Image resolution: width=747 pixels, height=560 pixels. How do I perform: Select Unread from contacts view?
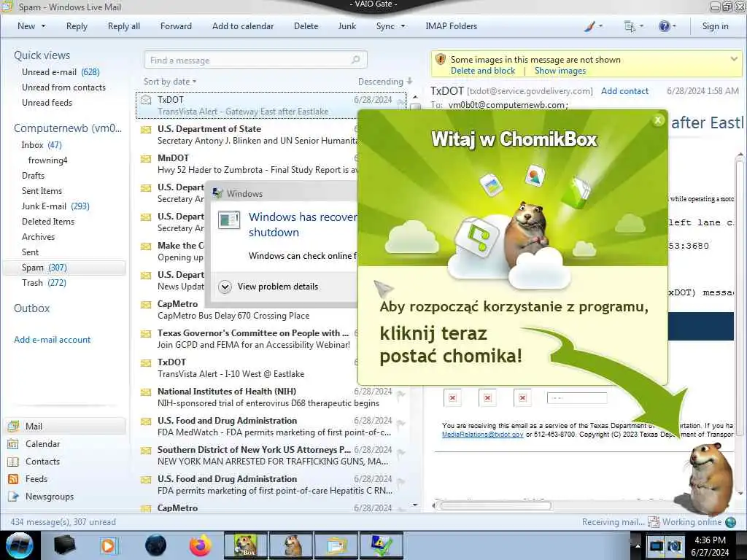[64, 87]
